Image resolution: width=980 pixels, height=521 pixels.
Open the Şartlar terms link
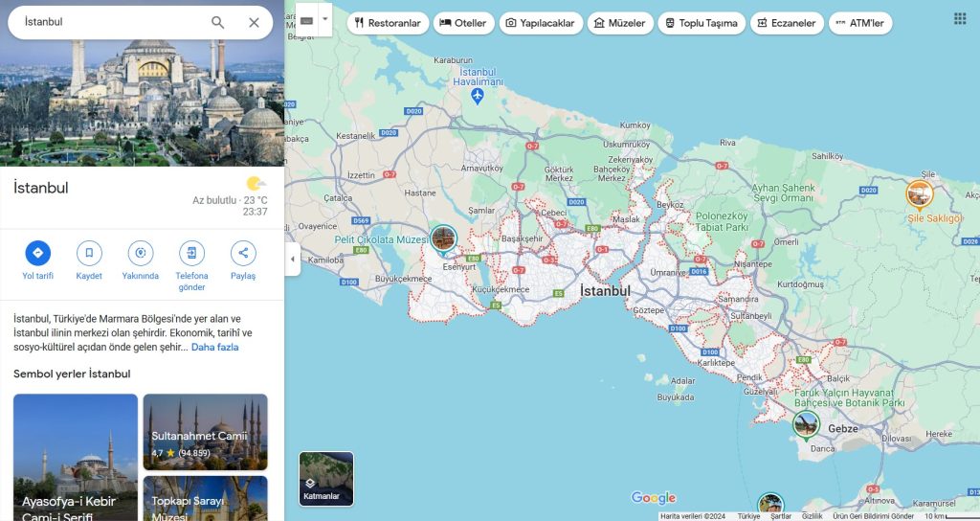click(781, 516)
